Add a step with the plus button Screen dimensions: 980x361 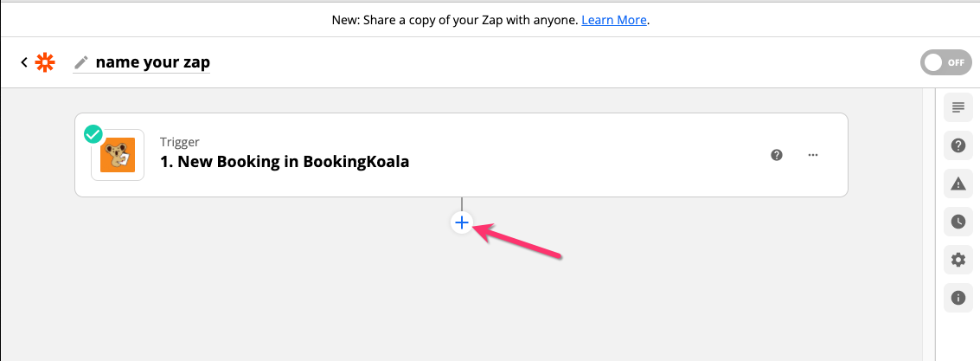461,222
